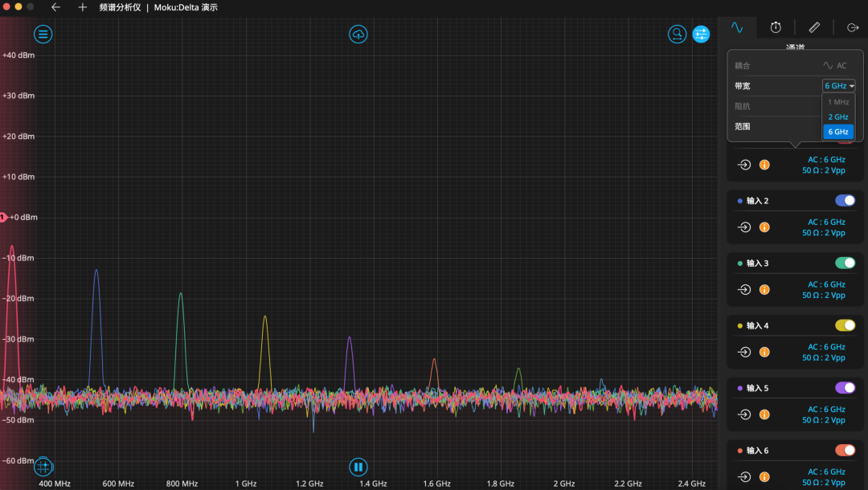Toggle Input 5 channel switch
Image resolution: width=868 pixels, height=490 pixels.
(x=845, y=388)
